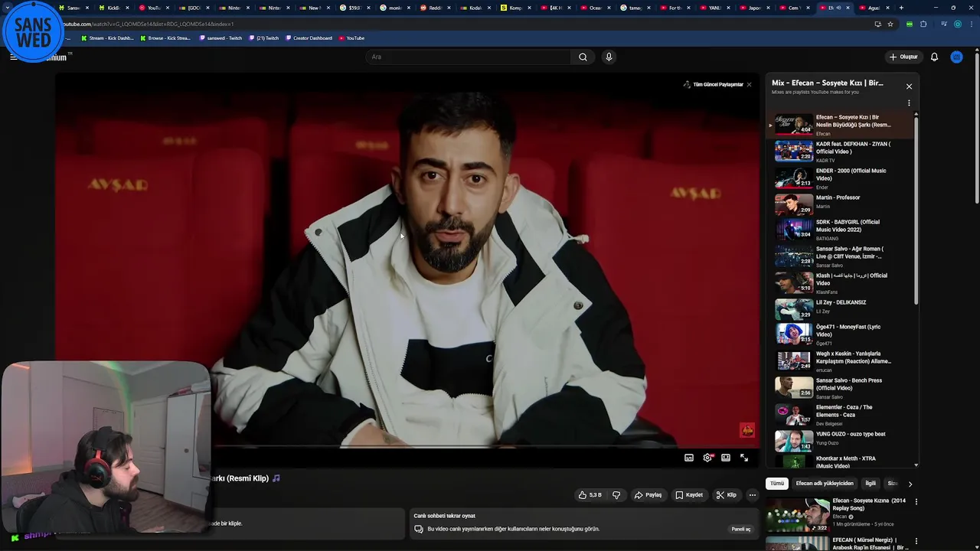Click the Oluştur create button
Image resolution: width=980 pixels, height=551 pixels.
903,57
